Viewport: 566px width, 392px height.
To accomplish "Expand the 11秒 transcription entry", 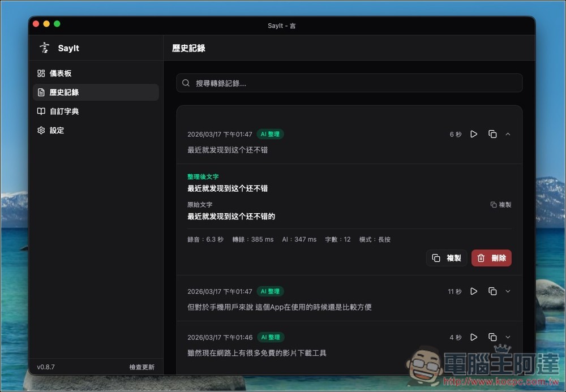I will point(508,291).
